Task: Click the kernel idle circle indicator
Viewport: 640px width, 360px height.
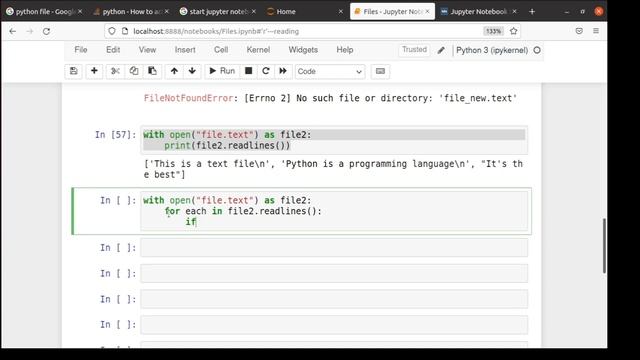Action: [537, 50]
